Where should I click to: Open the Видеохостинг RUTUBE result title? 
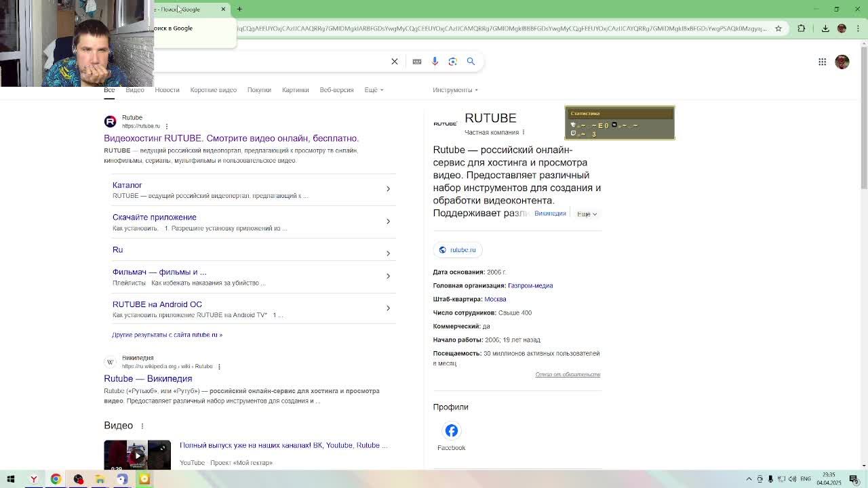(231, 138)
